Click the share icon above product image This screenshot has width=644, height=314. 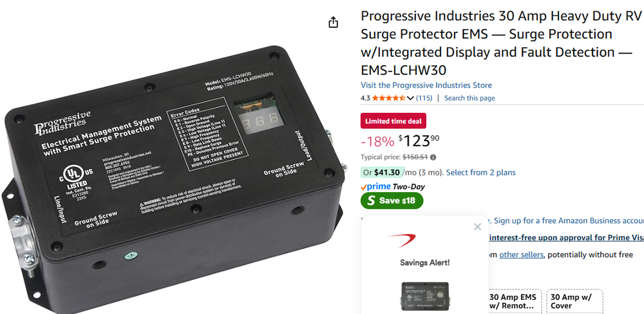click(333, 22)
